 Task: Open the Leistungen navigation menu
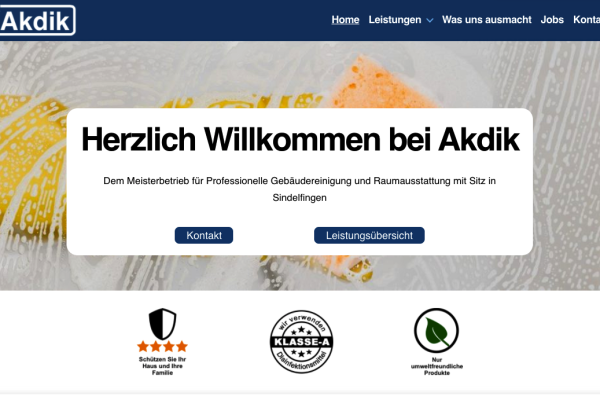click(395, 20)
